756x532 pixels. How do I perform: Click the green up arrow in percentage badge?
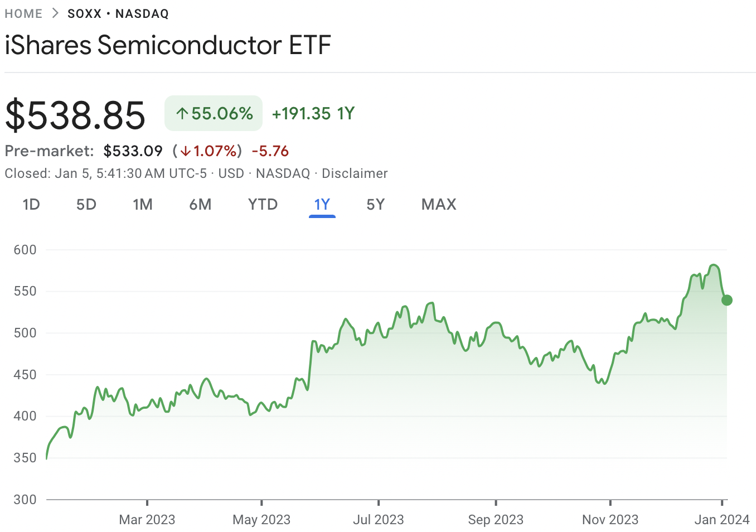point(182,114)
